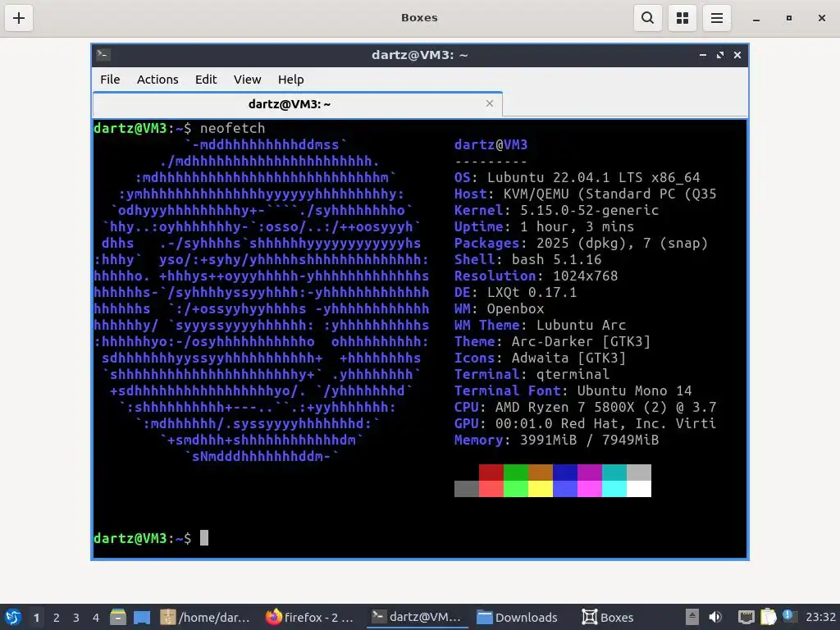Click the 'Terminal: qterminal' line
The height and width of the screenshot is (630, 840).
(532, 374)
